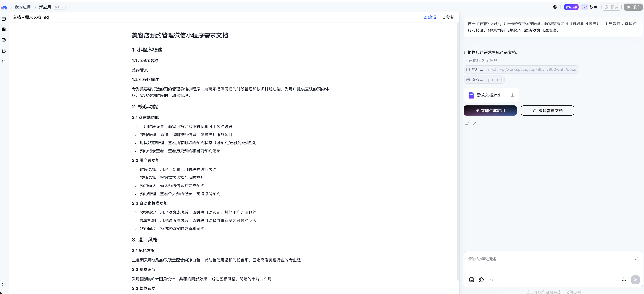Click the document vertical scrollbar
The width and height of the screenshot is (644, 294).
pos(458,150)
